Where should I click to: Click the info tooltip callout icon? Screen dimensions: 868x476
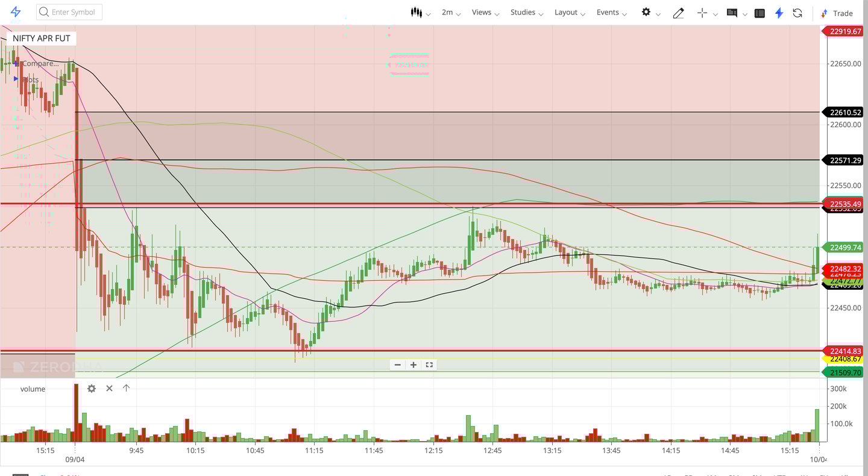tap(732, 13)
